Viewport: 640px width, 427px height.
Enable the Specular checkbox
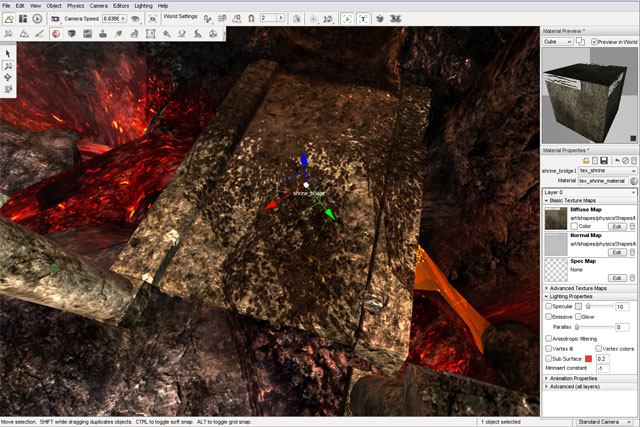(547, 306)
